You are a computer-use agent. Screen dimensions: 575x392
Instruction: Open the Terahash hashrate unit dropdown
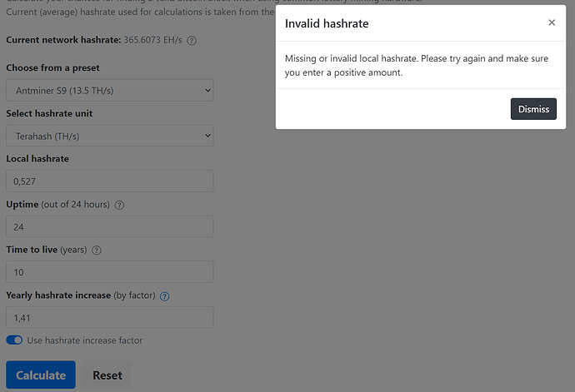click(110, 136)
